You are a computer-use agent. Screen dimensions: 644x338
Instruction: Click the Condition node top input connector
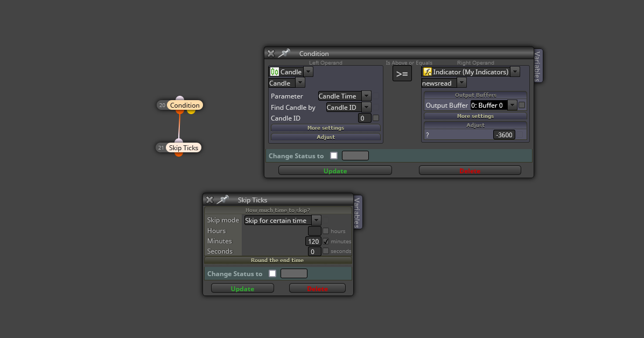tap(180, 98)
